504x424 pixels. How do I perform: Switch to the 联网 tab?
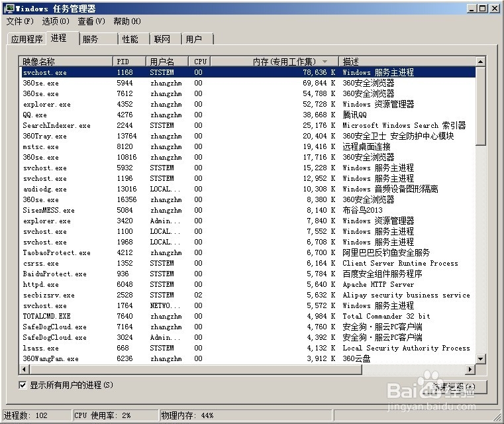point(166,39)
